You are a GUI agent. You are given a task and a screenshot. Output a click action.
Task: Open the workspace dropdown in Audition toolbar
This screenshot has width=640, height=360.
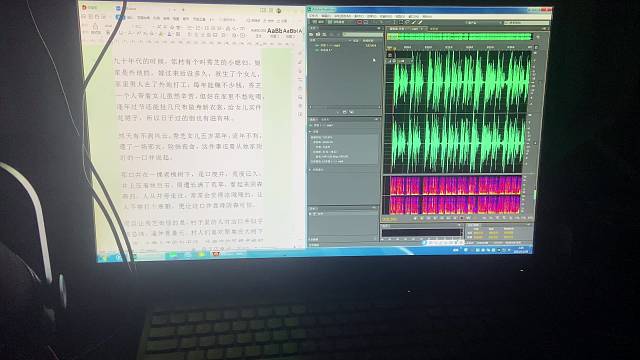click(484, 22)
